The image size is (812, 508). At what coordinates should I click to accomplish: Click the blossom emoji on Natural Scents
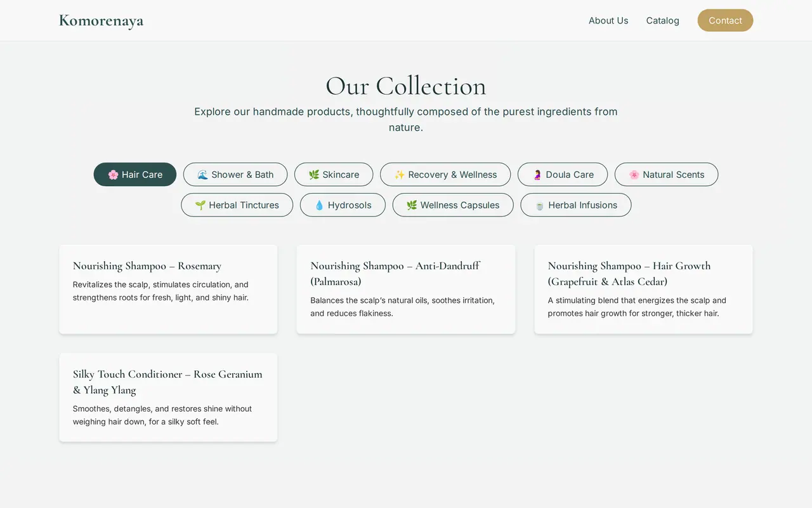tap(634, 175)
